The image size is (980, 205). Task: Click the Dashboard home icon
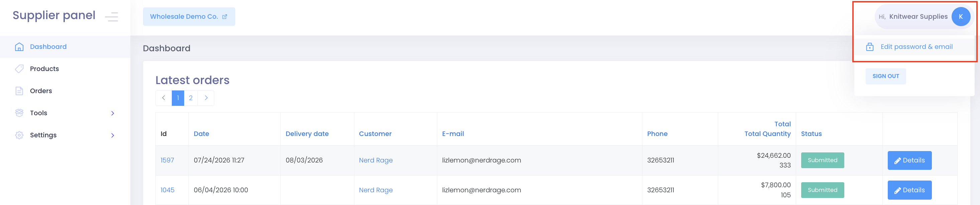pyautogui.click(x=19, y=47)
